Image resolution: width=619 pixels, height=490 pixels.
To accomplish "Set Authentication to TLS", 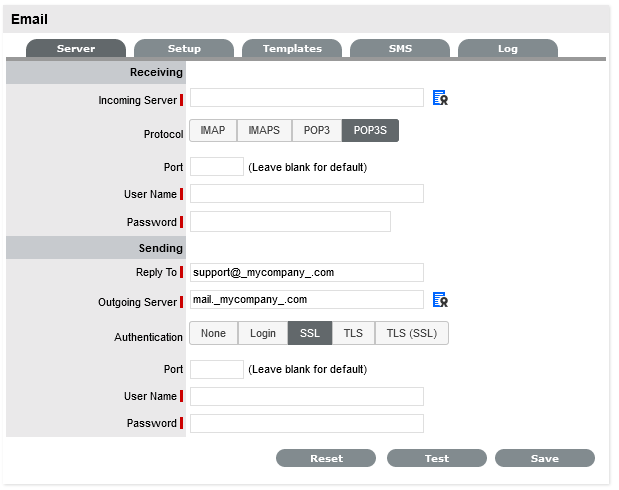I will pyautogui.click(x=353, y=333).
